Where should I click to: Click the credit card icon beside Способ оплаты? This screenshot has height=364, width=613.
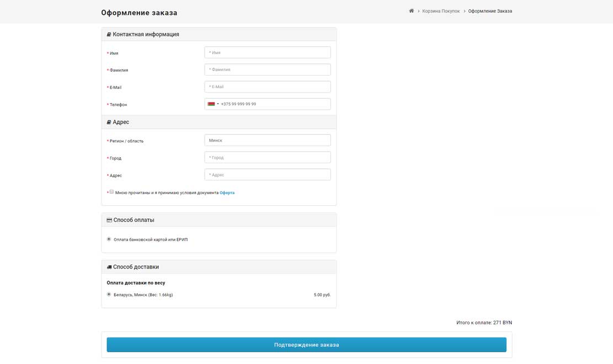(x=109, y=220)
